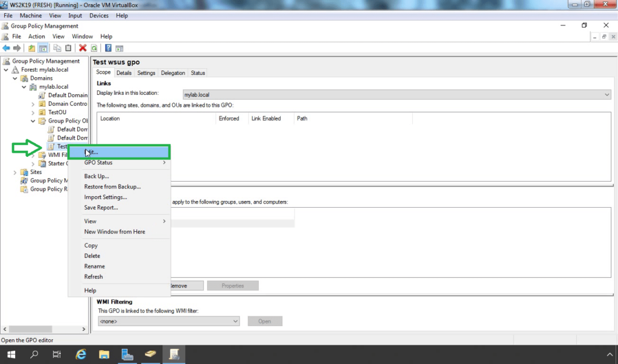Open the Action menu in menu bar
Screen dimensions: 618x364
37,36
